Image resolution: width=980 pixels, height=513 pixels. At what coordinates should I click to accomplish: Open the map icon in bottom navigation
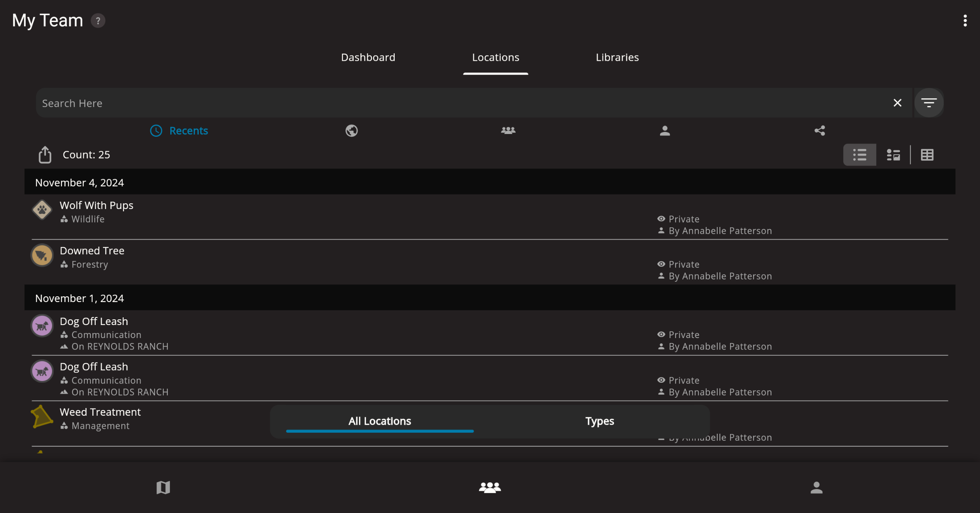[163, 487]
